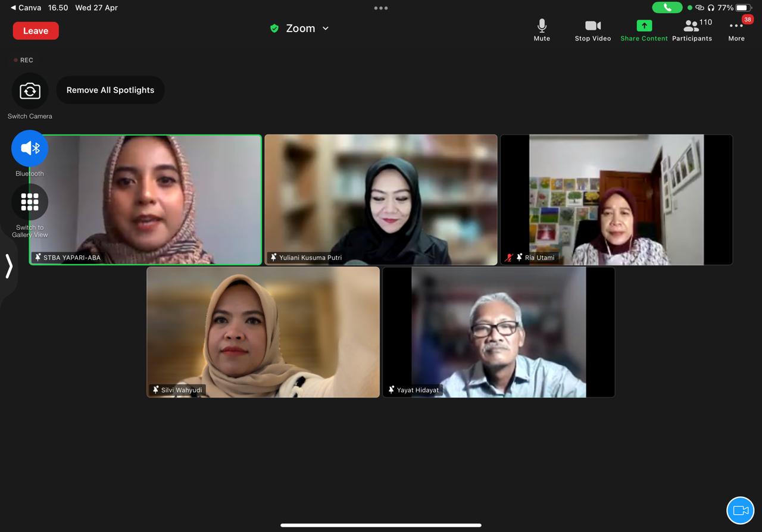Image resolution: width=762 pixels, height=532 pixels.
Task: Select Ria Utami video tile
Action: [x=617, y=199]
